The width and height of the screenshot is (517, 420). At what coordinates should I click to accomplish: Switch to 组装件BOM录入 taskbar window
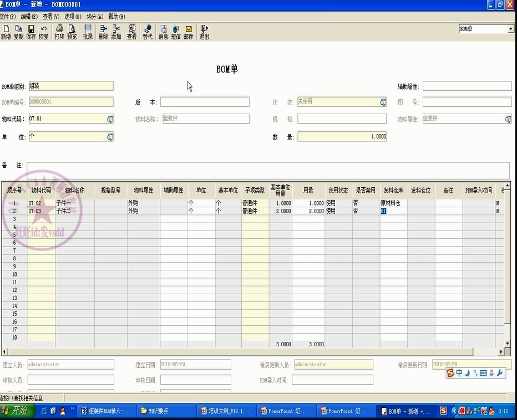pos(106,411)
